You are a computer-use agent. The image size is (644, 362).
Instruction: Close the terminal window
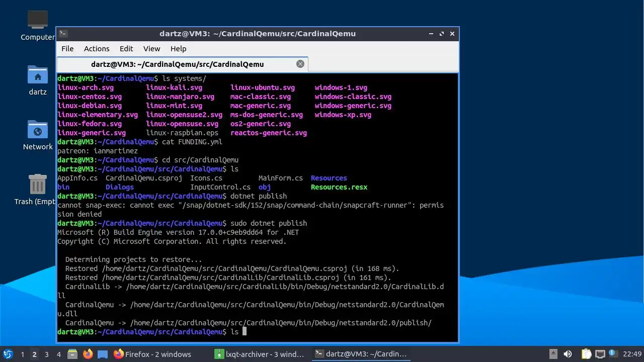tap(452, 34)
